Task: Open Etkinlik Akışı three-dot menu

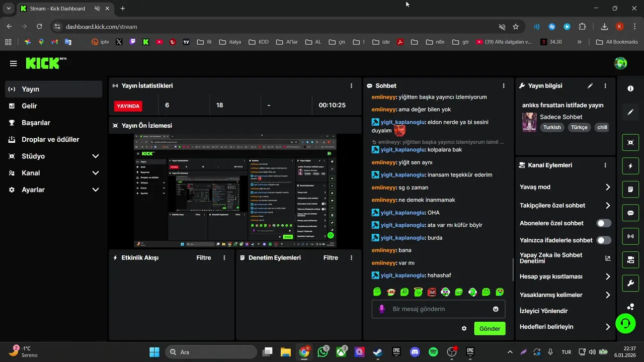Action: pyautogui.click(x=224, y=257)
